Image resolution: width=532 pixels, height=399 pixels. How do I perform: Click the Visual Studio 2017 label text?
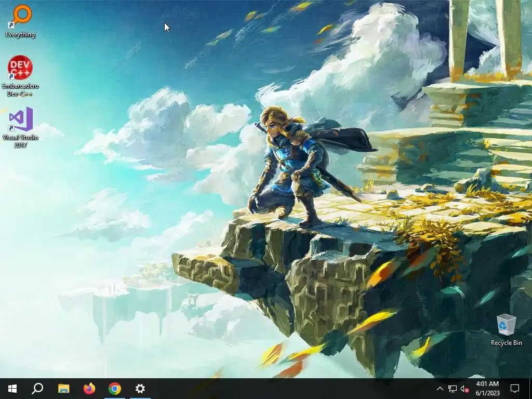(20, 141)
